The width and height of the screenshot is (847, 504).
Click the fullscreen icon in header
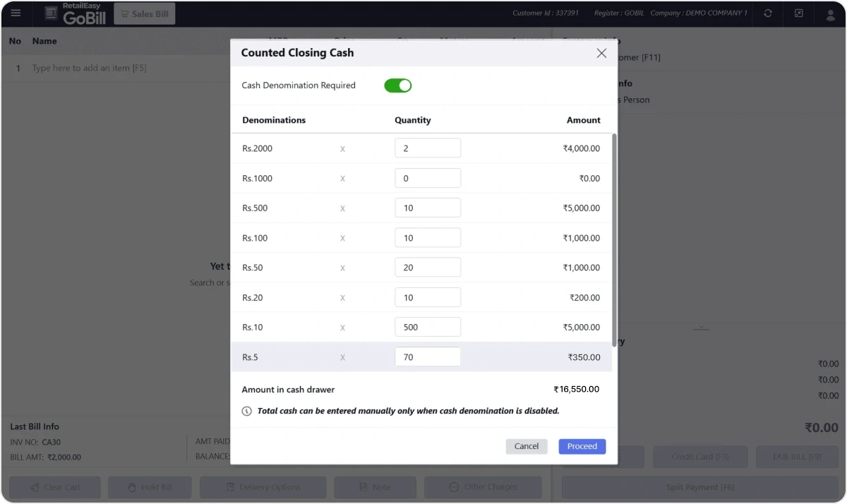click(x=798, y=13)
